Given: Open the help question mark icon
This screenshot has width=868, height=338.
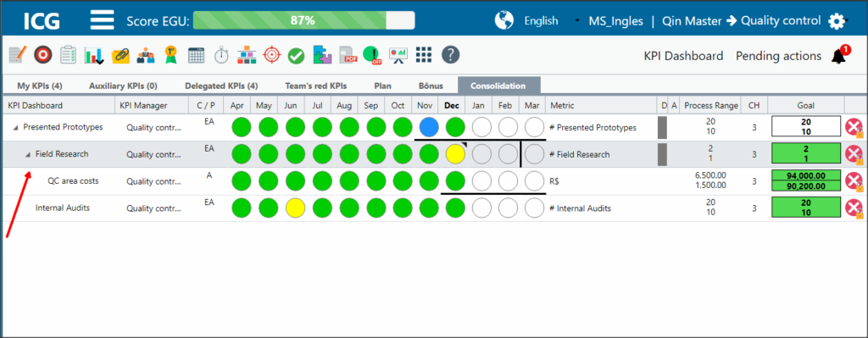Looking at the screenshot, I should pyautogui.click(x=451, y=55).
